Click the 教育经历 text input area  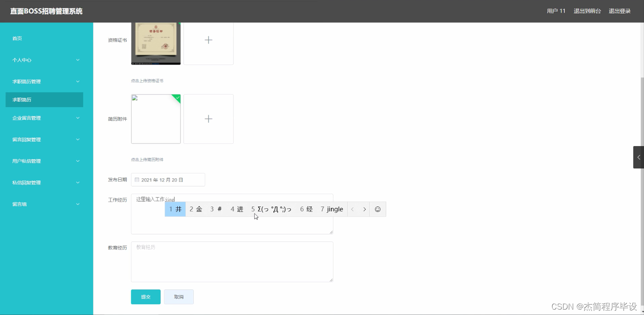point(232,262)
